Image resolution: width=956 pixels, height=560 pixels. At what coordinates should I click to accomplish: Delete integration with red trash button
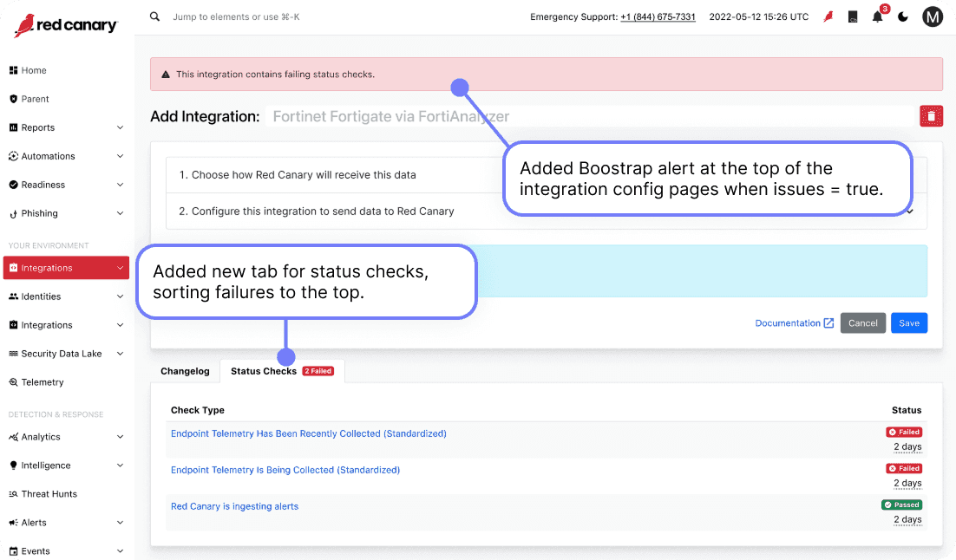coord(931,116)
